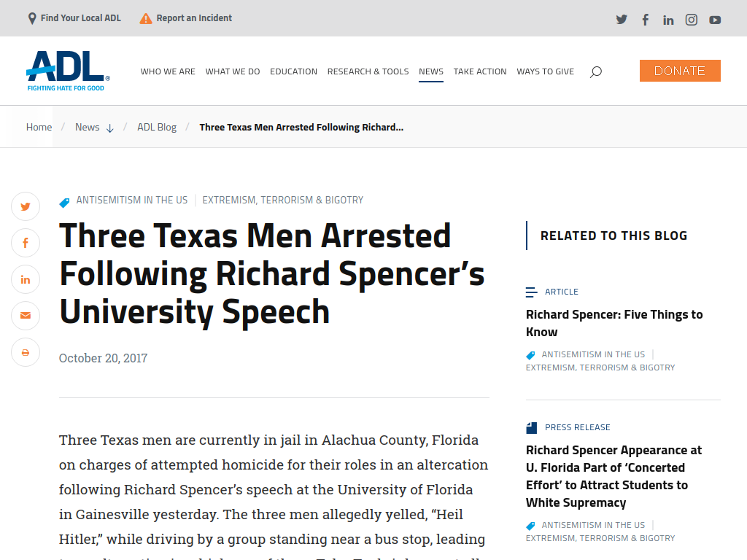Click the current page breadcrumb title
Screen dimensions: 747x560
(x=301, y=127)
